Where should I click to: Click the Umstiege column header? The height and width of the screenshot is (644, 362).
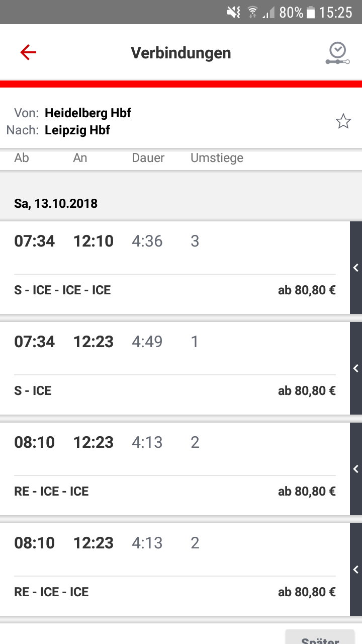tap(217, 158)
